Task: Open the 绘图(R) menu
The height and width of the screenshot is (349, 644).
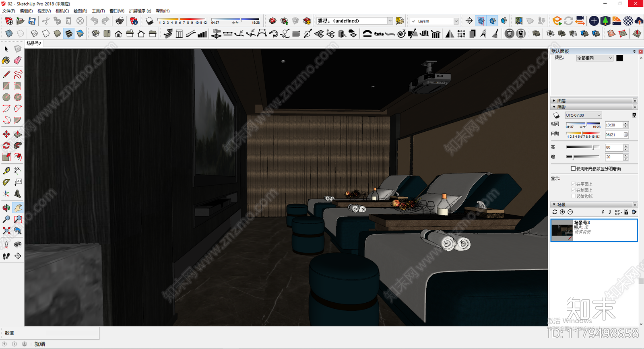Action: [80, 11]
